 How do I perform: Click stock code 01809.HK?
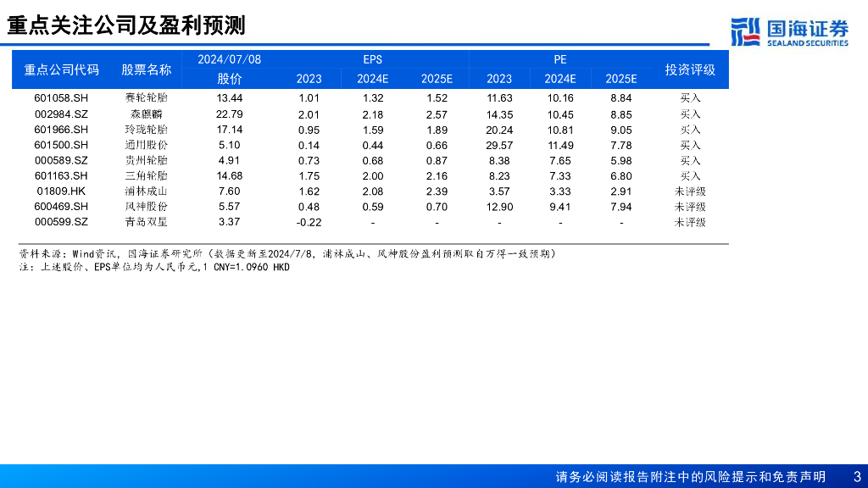click(x=61, y=191)
